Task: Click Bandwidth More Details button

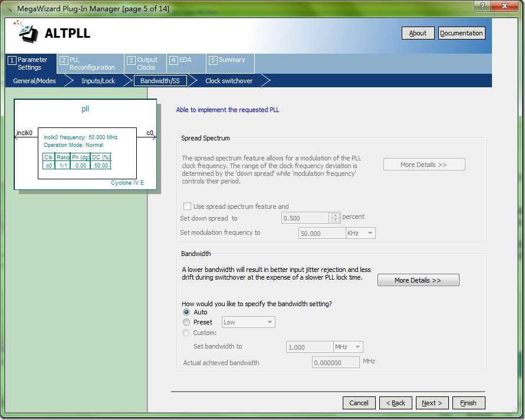Action: 418,280
